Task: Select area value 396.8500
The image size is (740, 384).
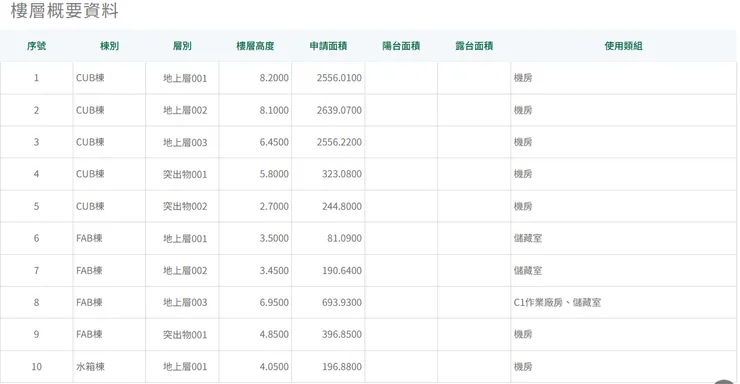Action: click(342, 334)
